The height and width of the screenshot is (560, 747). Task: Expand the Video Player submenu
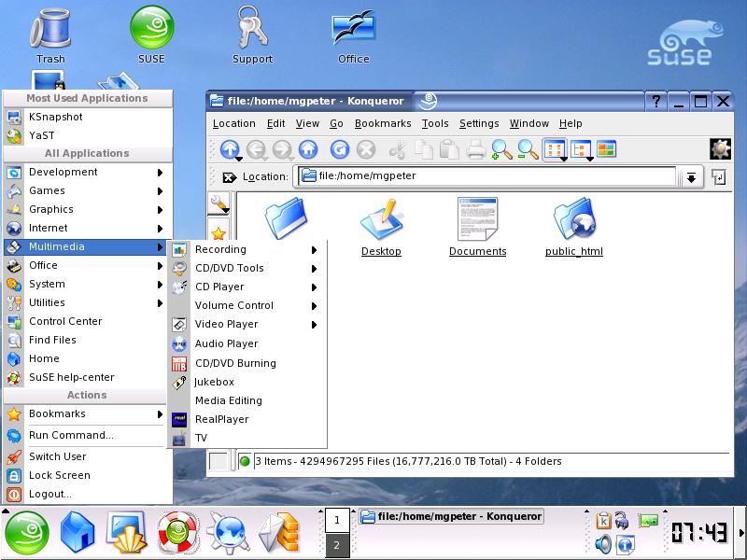click(x=247, y=324)
